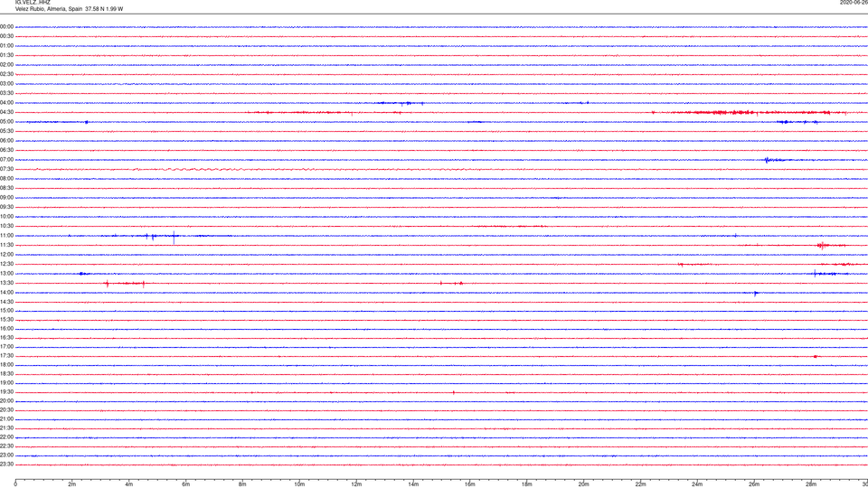Click the 07:30 trace time label
The image size is (868, 488).
[x=6, y=169]
